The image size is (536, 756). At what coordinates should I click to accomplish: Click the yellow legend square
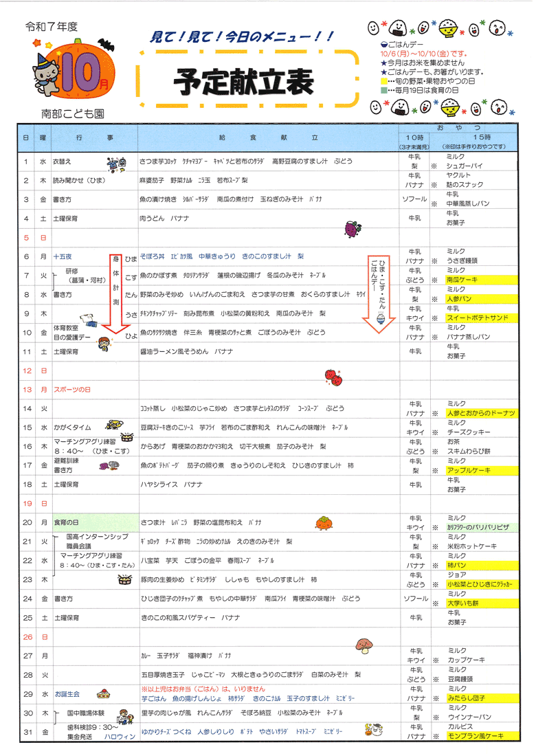click(384, 80)
